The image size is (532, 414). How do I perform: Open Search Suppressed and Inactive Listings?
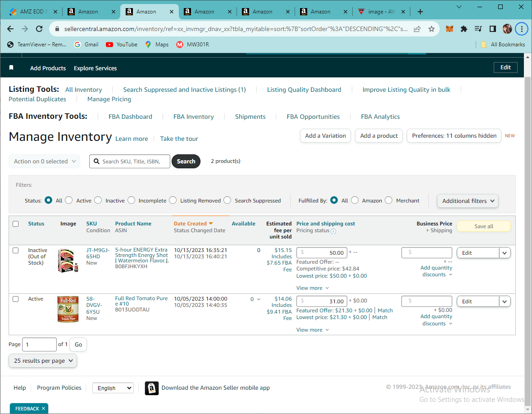[184, 90]
